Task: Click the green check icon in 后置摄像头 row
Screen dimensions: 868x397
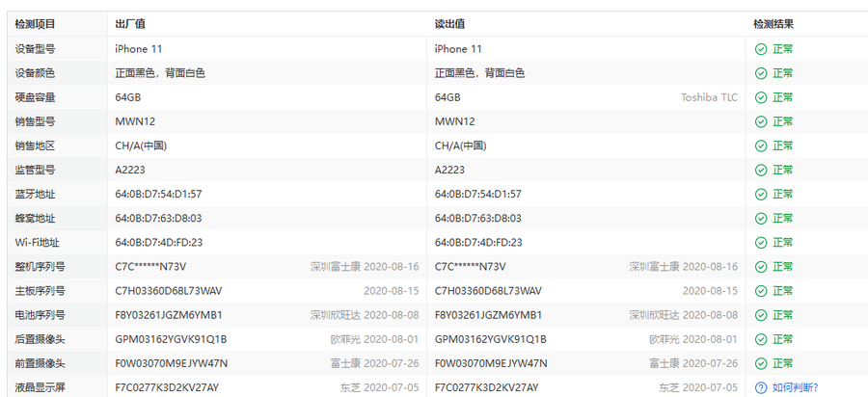Action: pyautogui.click(x=761, y=339)
